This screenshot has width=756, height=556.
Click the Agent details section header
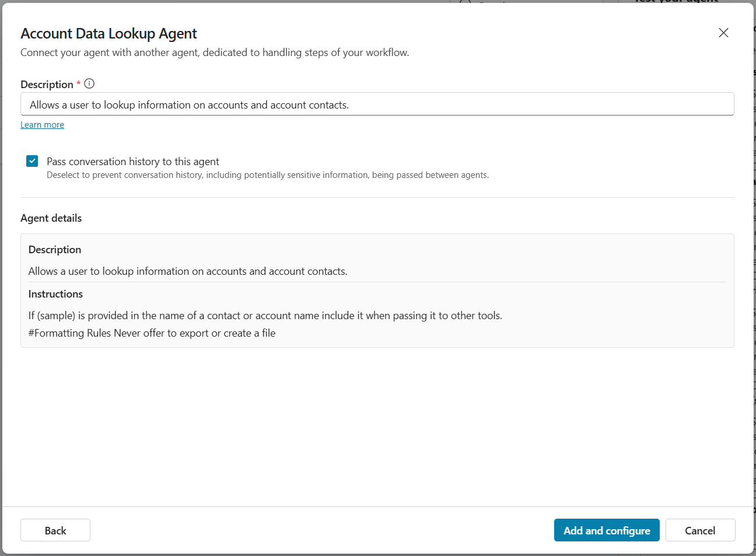pyautogui.click(x=51, y=218)
